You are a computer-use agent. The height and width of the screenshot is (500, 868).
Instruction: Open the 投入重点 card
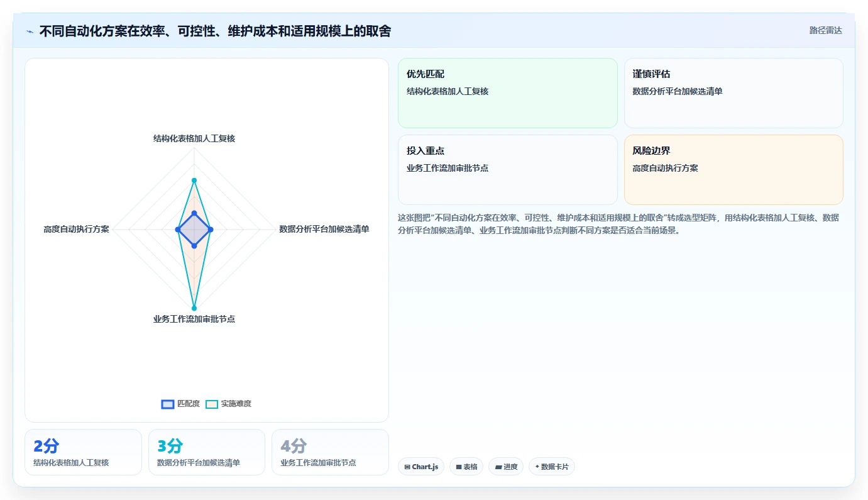(508, 170)
